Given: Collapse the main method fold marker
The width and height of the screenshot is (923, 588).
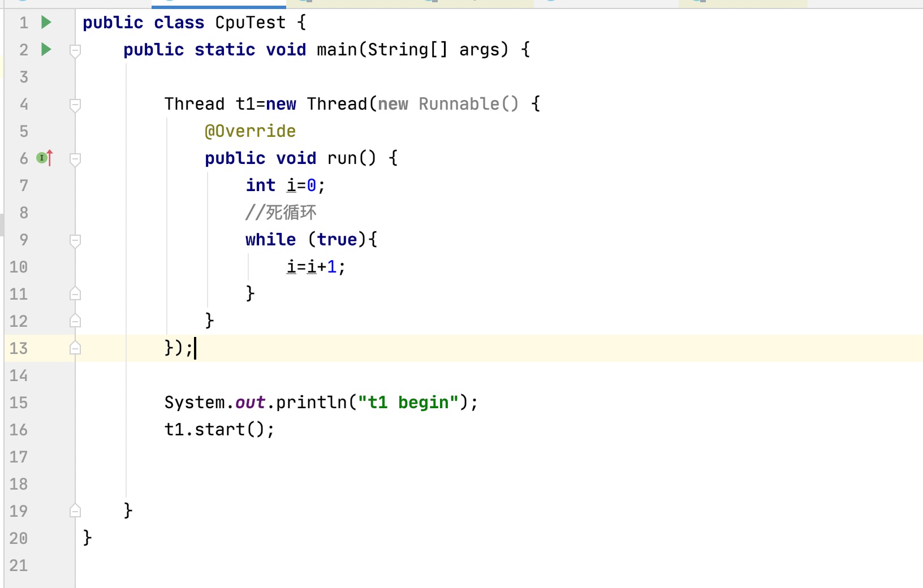Looking at the screenshot, I should pyautogui.click(x=75, y=51).
